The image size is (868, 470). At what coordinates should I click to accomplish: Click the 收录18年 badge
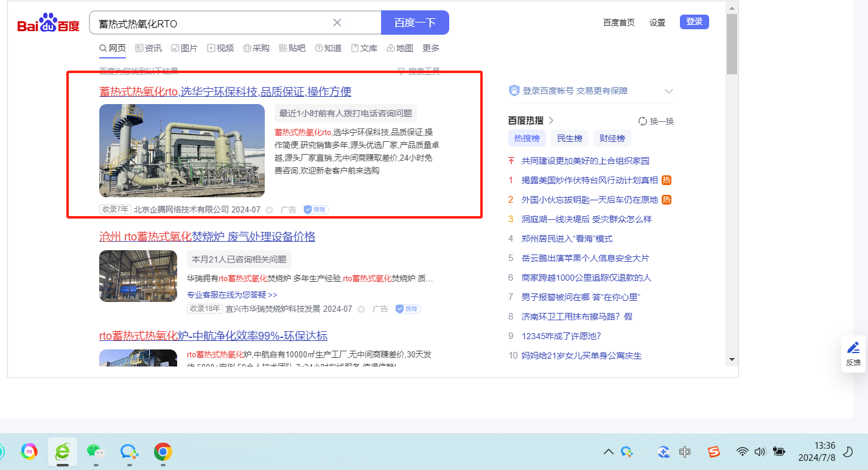pos(205,309)
